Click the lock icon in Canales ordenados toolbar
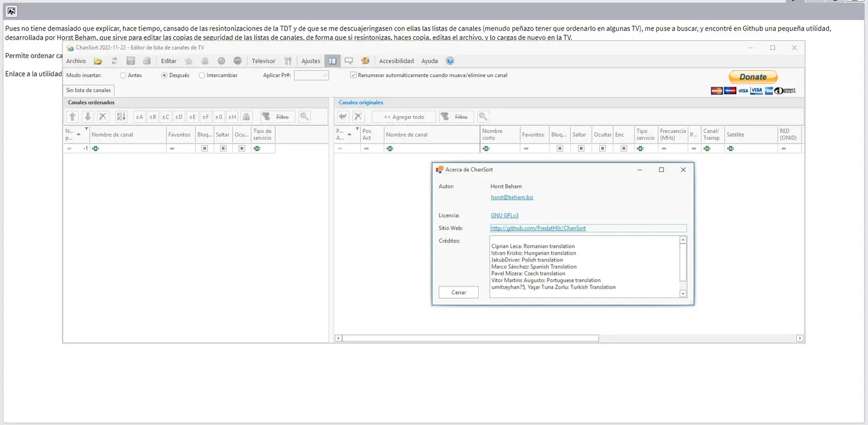868x425 pixels. 246,117
